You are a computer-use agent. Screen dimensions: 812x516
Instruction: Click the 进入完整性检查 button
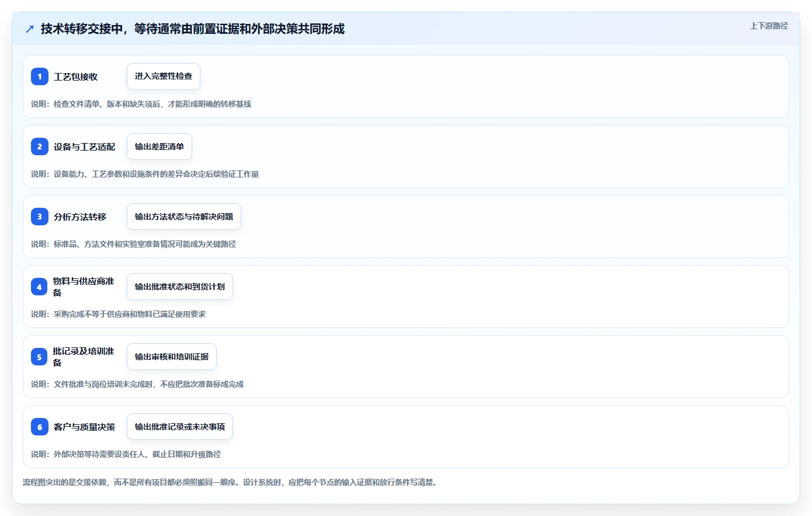(x=164, y=76)
